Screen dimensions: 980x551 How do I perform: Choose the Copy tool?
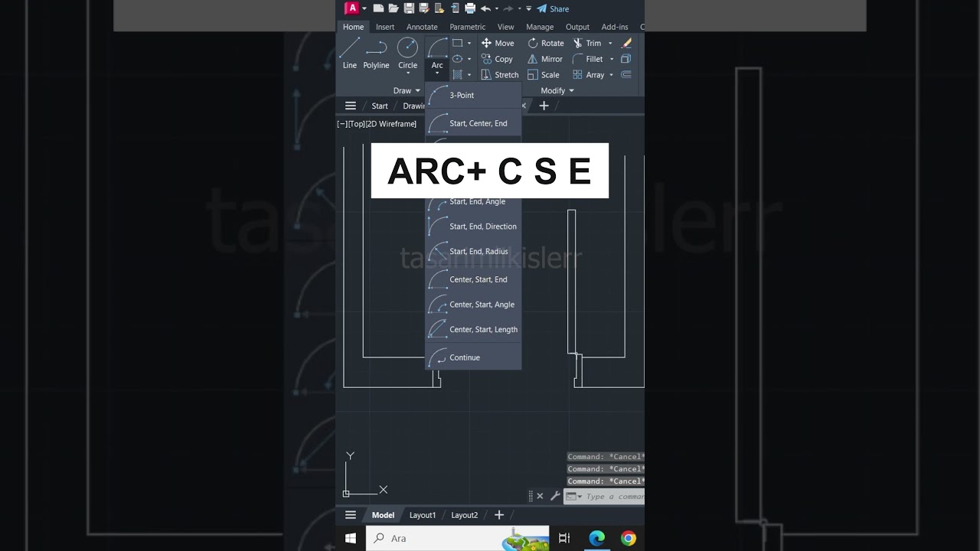point(497,59)
